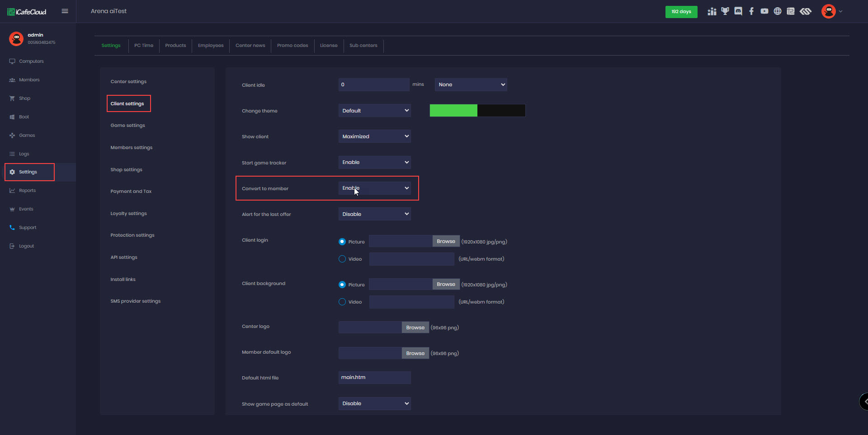Switch to the Promo codes tab
The height and width of the screenshot is (435, 868).
click(x=292, y=46)
